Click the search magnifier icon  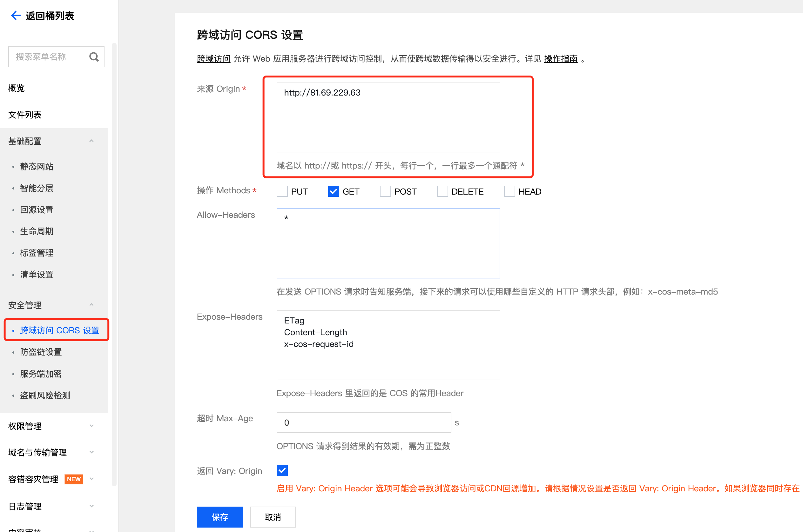[94, 57]
